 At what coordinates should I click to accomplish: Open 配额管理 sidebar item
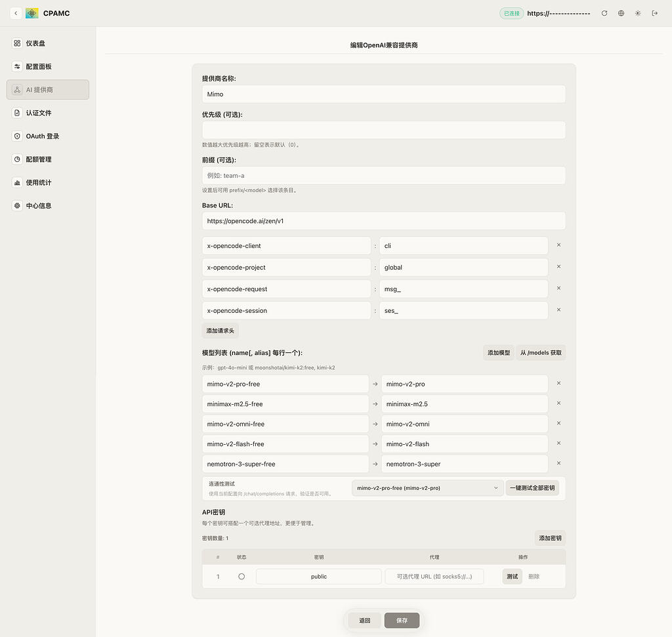coord(48,159)
